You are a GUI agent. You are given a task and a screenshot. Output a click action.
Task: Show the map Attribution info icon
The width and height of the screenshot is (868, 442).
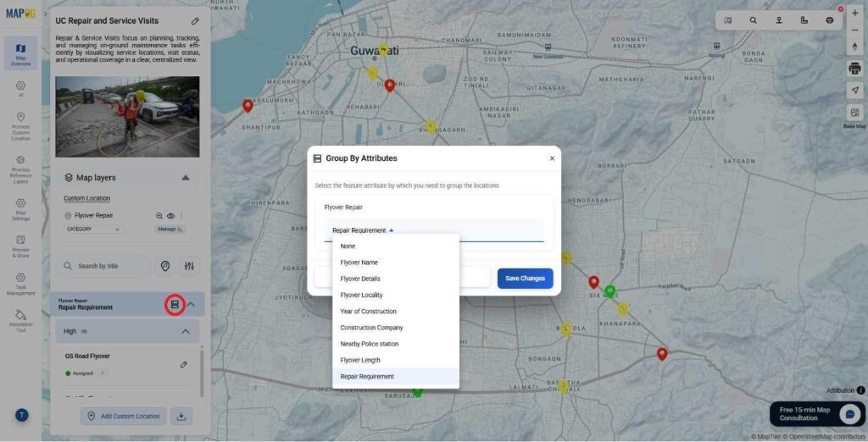coord(861,390)
